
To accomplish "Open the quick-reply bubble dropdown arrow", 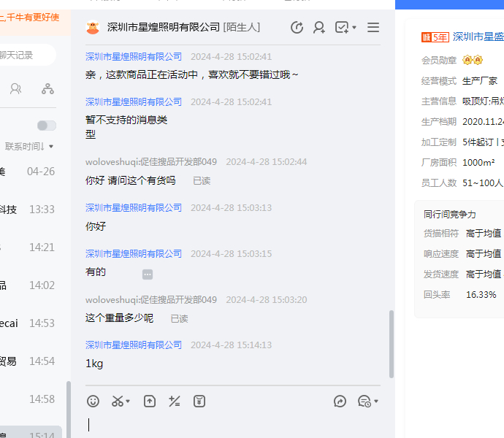I will [x=376, y=401].
